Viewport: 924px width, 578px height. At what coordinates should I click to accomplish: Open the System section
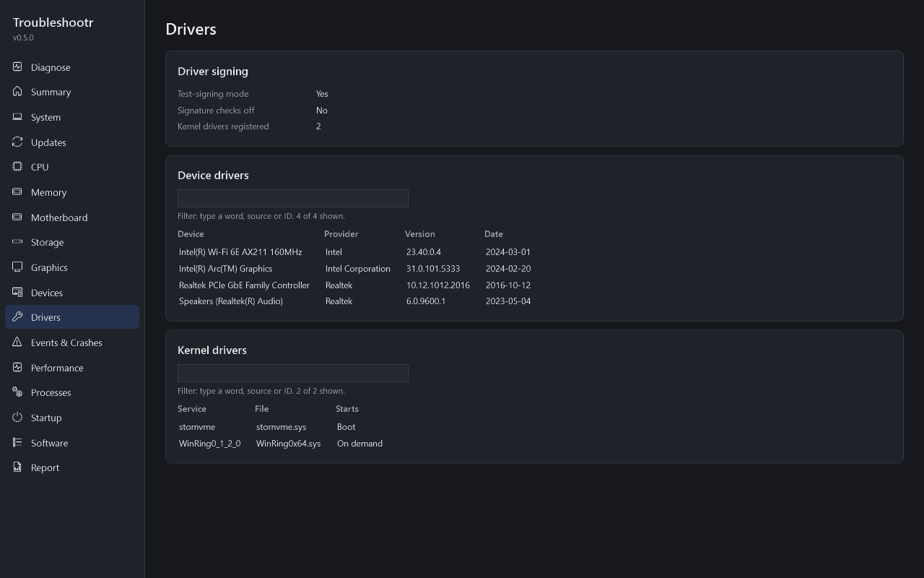coord(45,117)
